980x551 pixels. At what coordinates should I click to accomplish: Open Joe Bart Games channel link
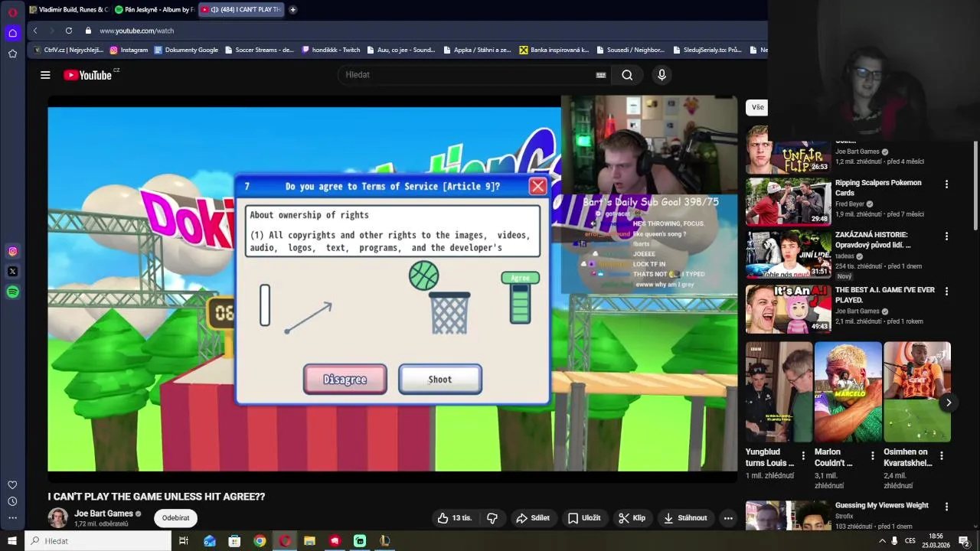pyautogui.click(x=103, y=514)
